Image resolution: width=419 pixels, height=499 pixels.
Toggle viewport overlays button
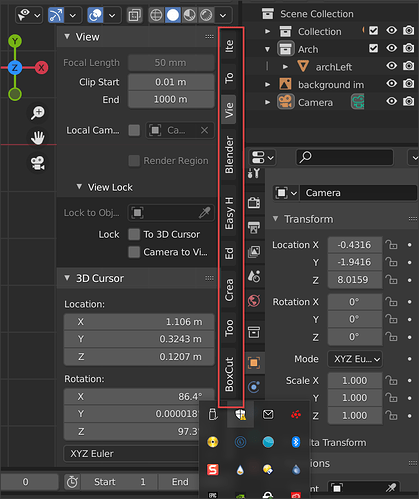[95, 15]
